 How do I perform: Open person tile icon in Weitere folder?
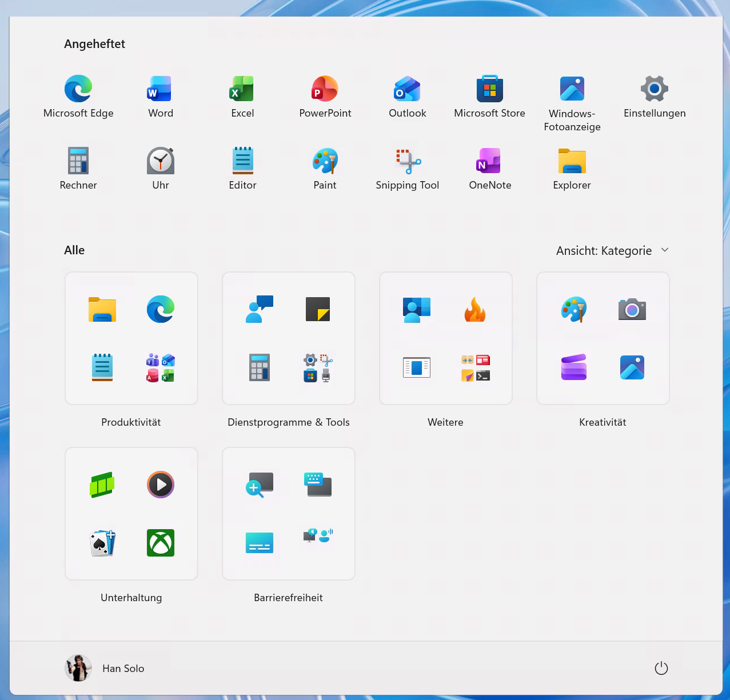click(417, 310)
